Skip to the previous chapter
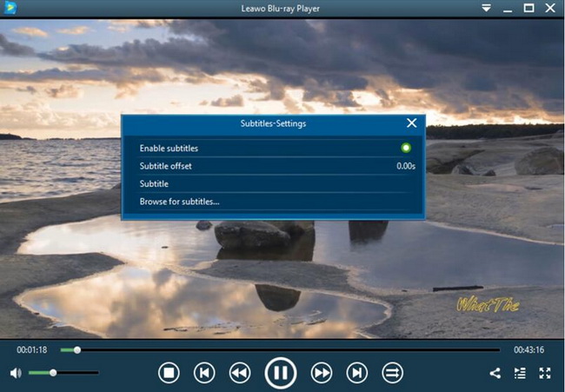 click(204, 373)
